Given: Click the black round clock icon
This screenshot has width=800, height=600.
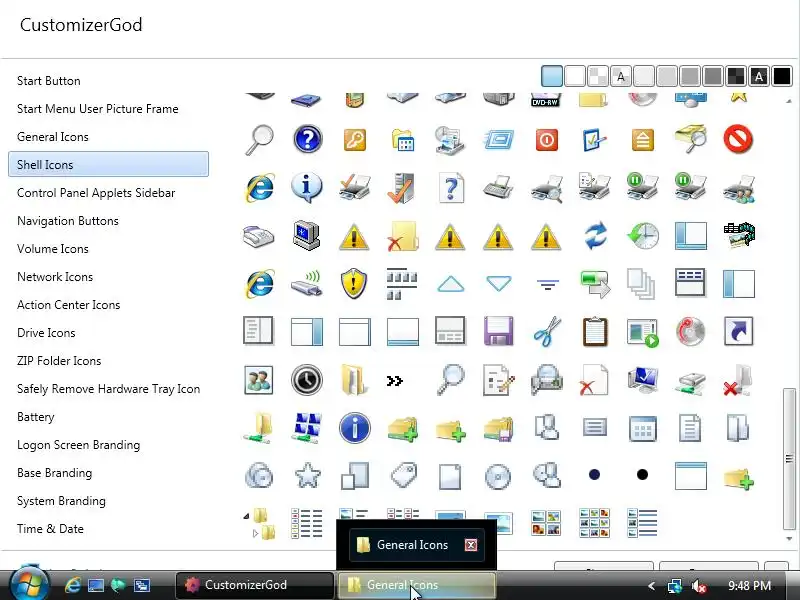Looking at the screenshot, I should pyautogui.click(x=307, y=380).
